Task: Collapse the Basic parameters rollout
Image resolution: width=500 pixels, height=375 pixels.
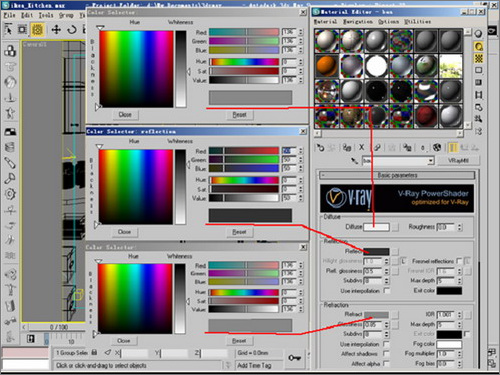Action: pyautogui.click(x=397, y=175)
